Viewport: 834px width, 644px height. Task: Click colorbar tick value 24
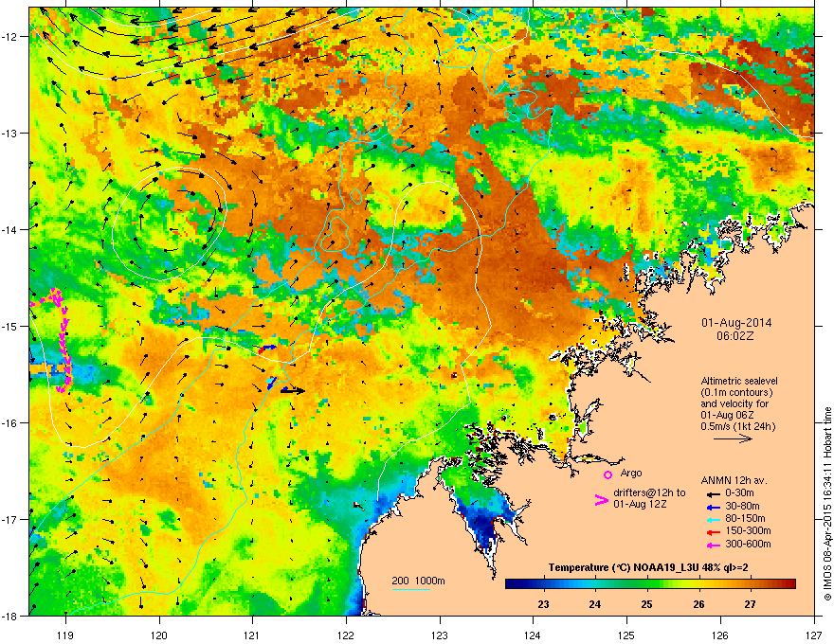click(594, 604)
